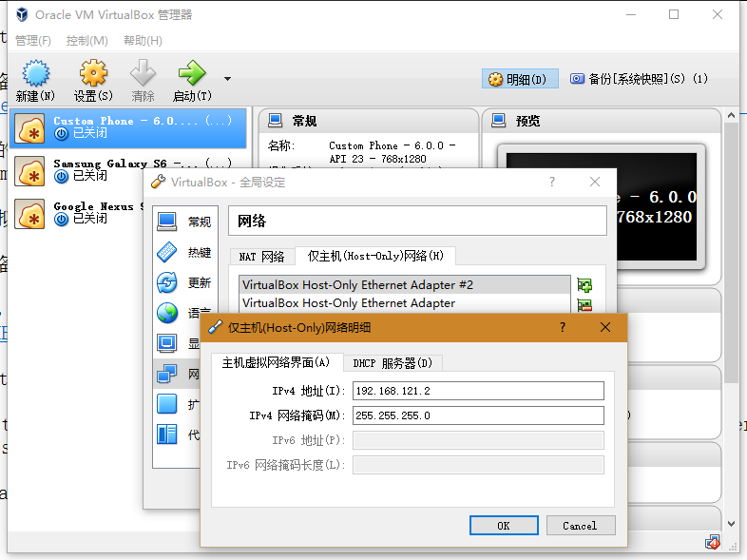The image size is (747, 560).
Task: Switch to the DHCP 服务器(D) tab
Action: click(x=393, y=363)
